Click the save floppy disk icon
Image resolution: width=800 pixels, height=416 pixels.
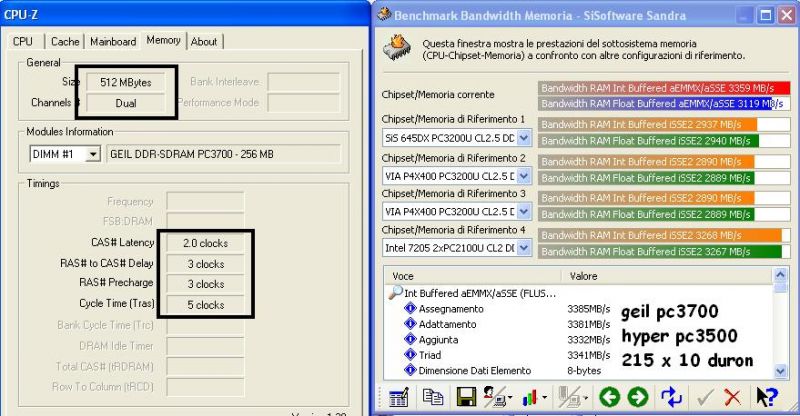click(466, 397)
